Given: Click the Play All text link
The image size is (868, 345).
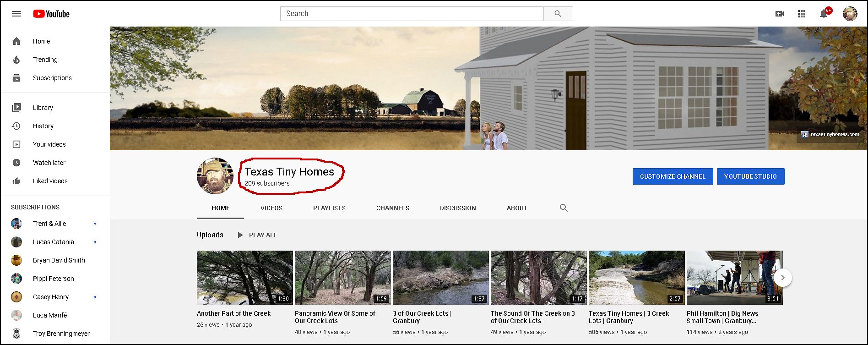Looking at the screenshot, I should pos(263,235).
